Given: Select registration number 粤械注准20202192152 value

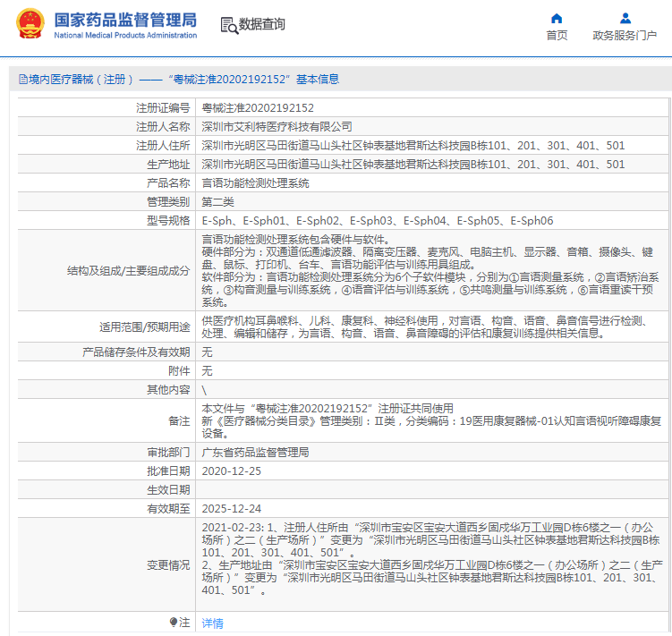Looking at the screenshot, I should coord(258,108).
